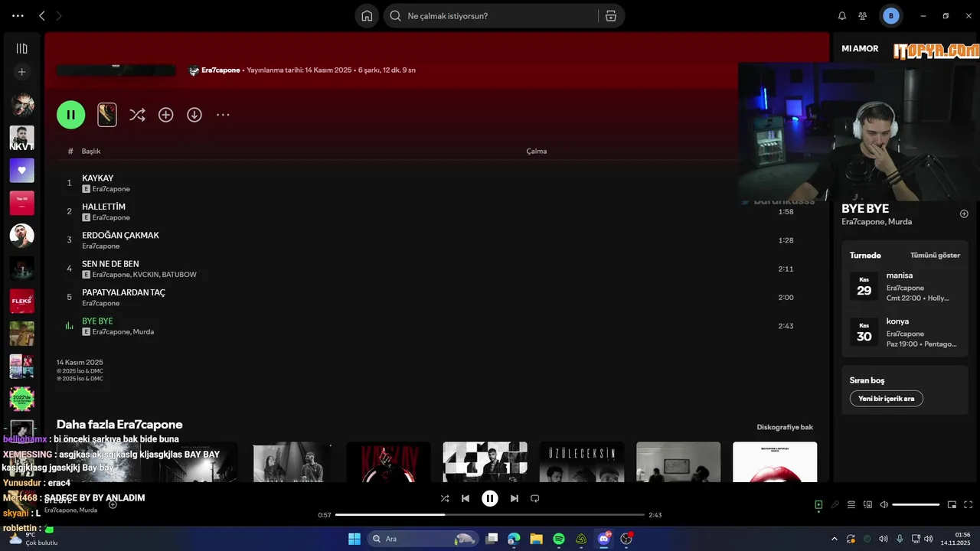
Task: Open the ÜZÜLECEKSİN album thumbnail
Action: click(582, 462)
